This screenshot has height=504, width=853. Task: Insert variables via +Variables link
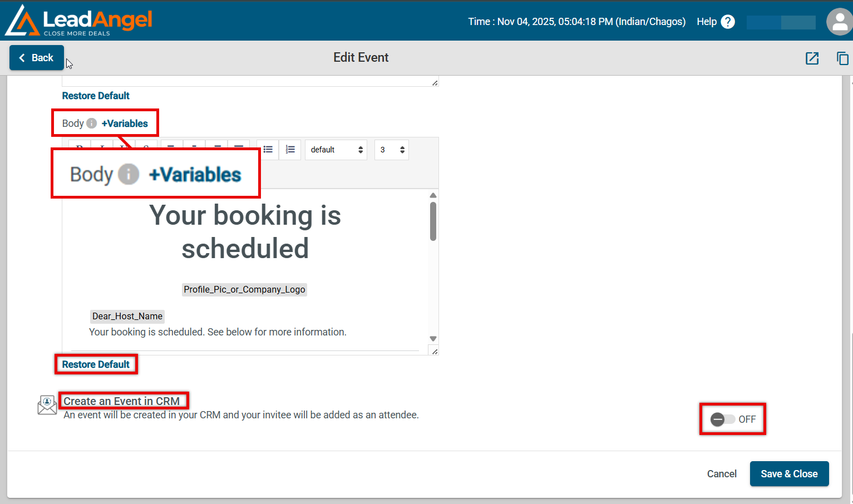(x=125, y=123)
